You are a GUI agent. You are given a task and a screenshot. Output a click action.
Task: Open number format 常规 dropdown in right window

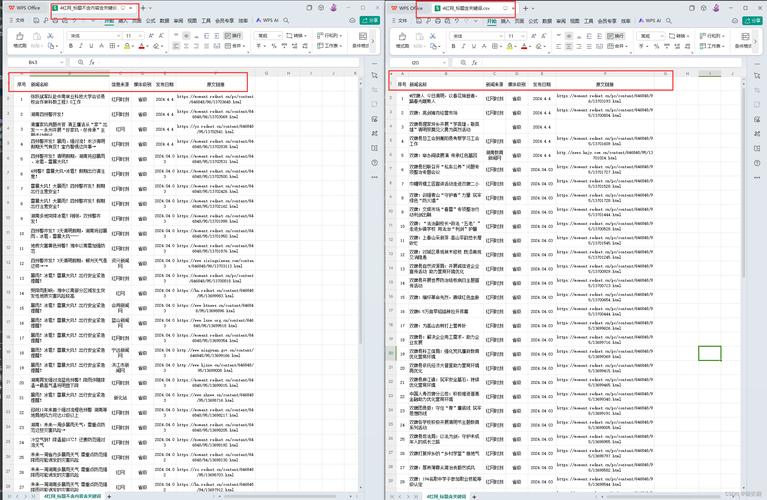[x=662, y=36]
